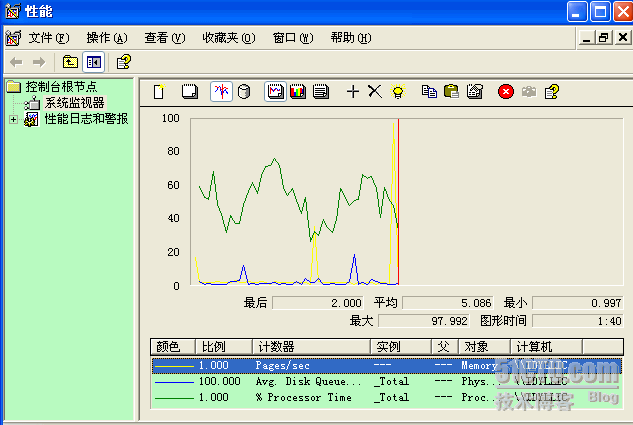This screenshot has width=633, height=425.
Task: Open the MMC icon in menu bar
Action: [13, 38]
